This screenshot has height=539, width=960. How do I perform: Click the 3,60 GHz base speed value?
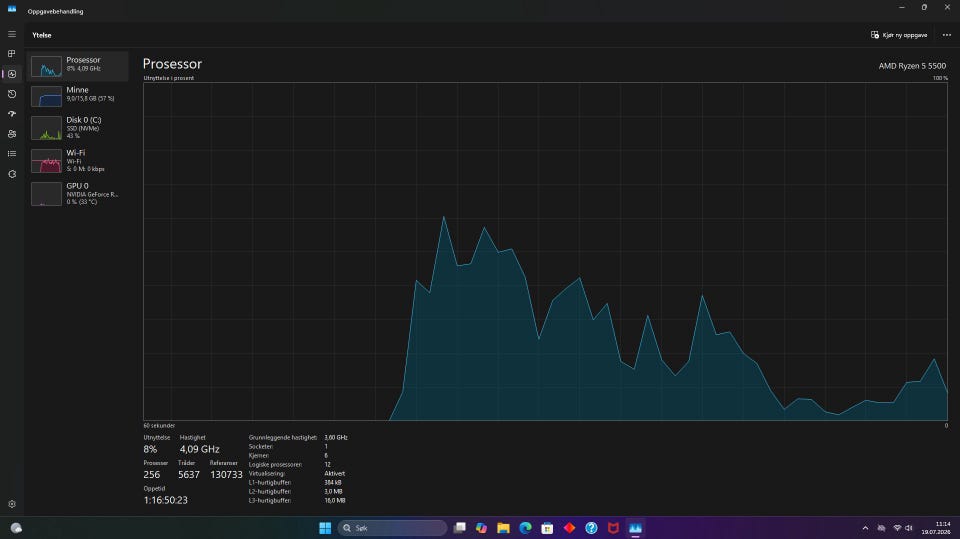(x=336, y=437)
